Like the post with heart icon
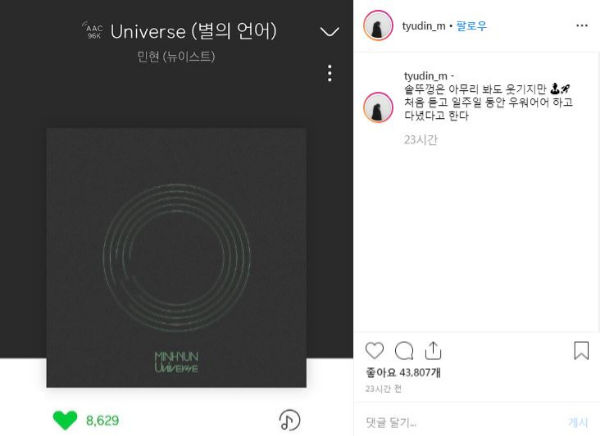600x436 pixels. [374, 350]
